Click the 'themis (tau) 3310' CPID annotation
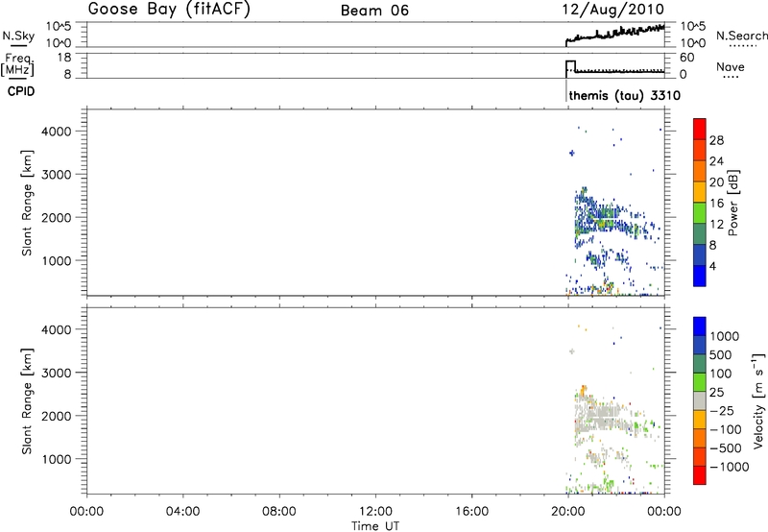The height and width of the screenshot is (532, 768). pyautogui.click(x=625, y=95)
